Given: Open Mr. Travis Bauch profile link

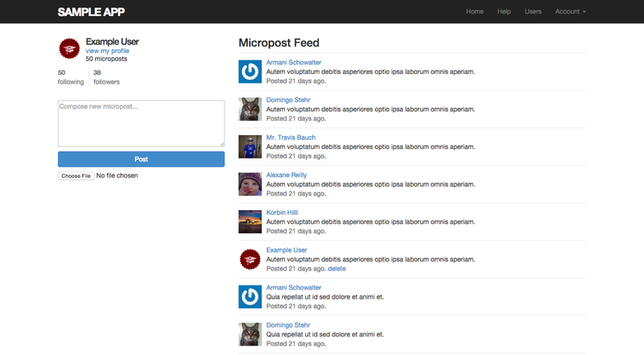Looking at the screenshot, I should (x=291, y=137).
